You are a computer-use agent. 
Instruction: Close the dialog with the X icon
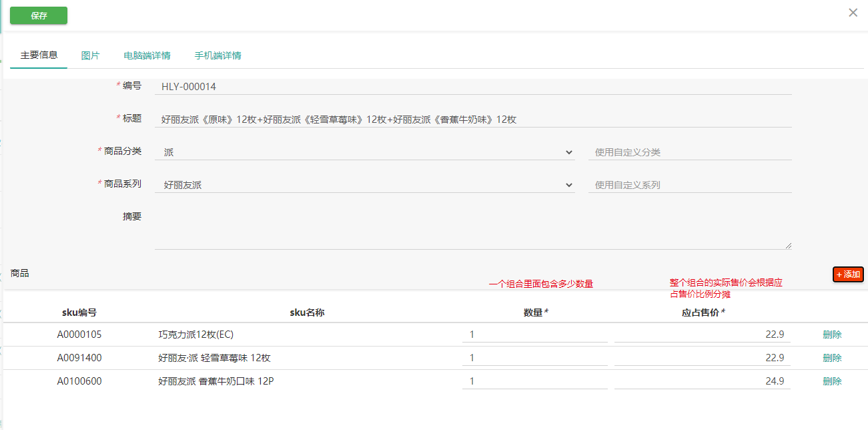click(x=853, y=13)
